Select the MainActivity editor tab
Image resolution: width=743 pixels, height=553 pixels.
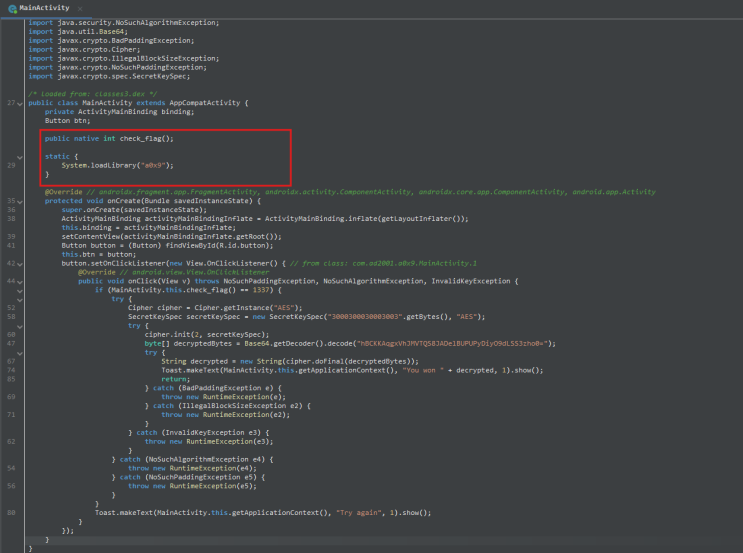click(x=45, y=8)
